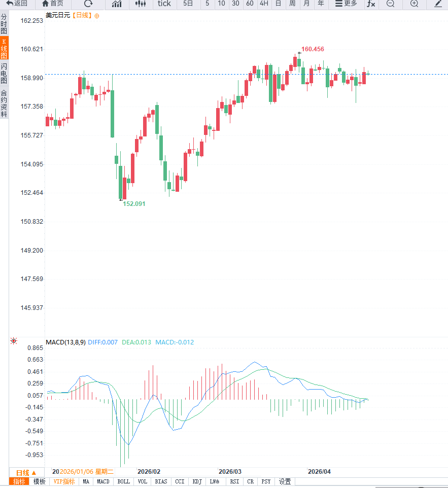Viewport: 448px width, 488px height.
Task: Click the refresh icon in top toolbar
Action: [88, 4]
